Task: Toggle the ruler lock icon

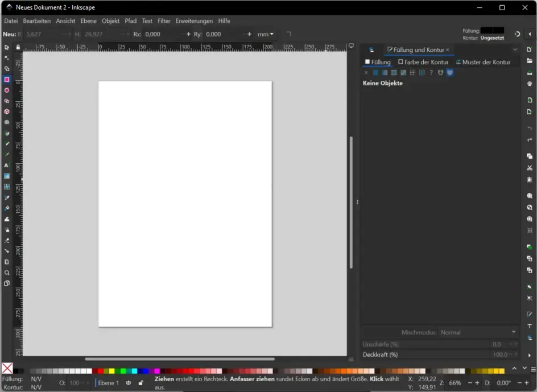Action: point(19,46)
